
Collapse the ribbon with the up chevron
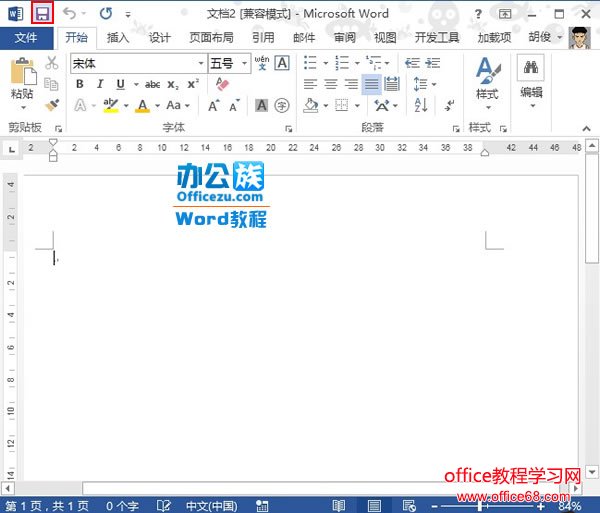(x=586, y=129)
